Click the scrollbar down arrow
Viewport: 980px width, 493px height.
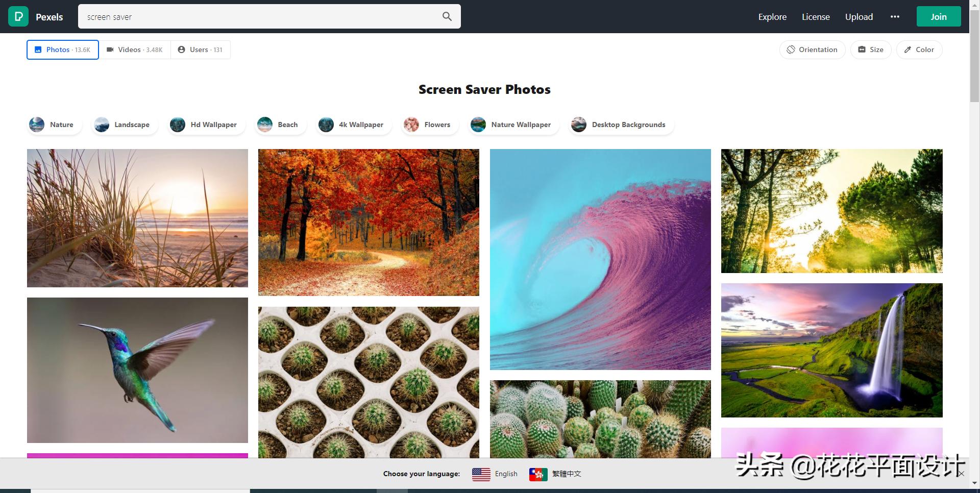(974, 483)
